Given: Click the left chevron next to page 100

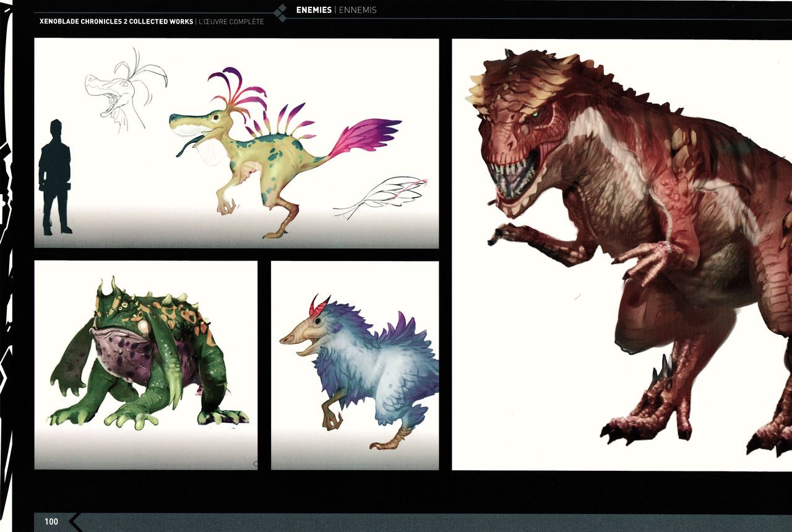Looking at the screenshot, I should pos(75,521).
